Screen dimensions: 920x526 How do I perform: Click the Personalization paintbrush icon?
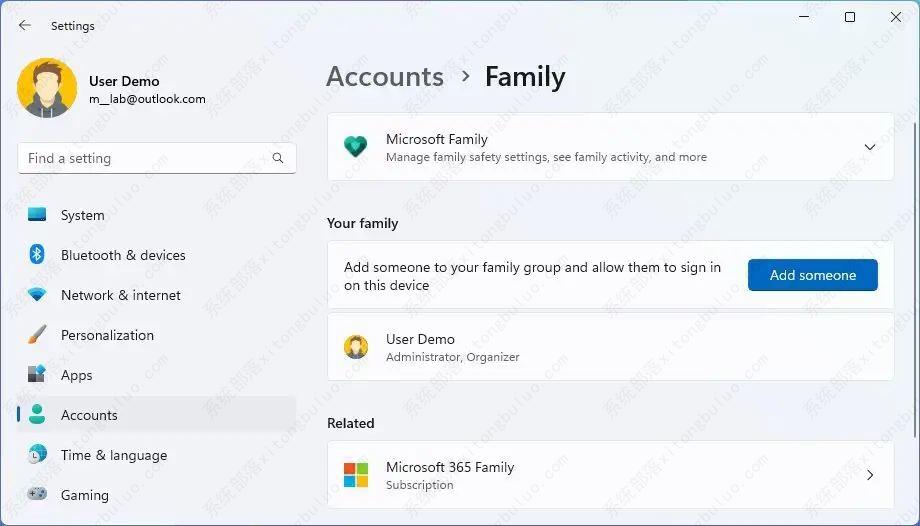[37, 335]
